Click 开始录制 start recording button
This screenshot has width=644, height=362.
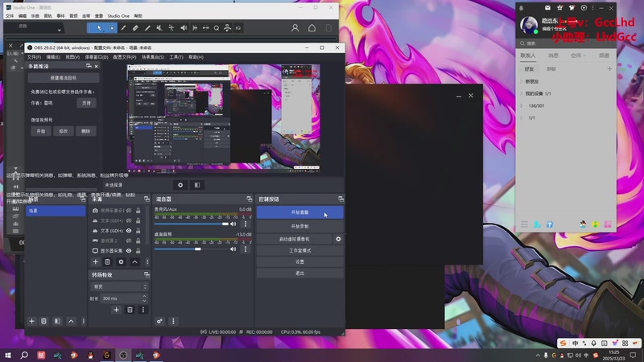[x=299, y=226]
